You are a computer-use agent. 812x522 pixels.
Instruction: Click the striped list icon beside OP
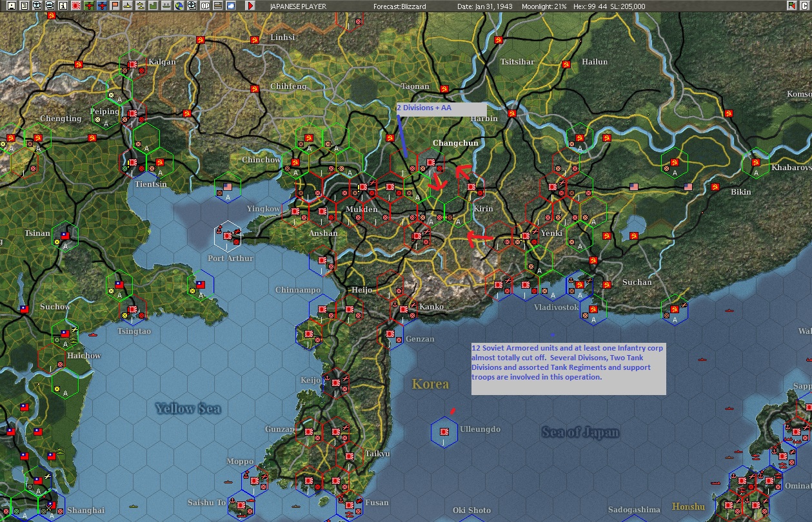click(x=217, y=6)
